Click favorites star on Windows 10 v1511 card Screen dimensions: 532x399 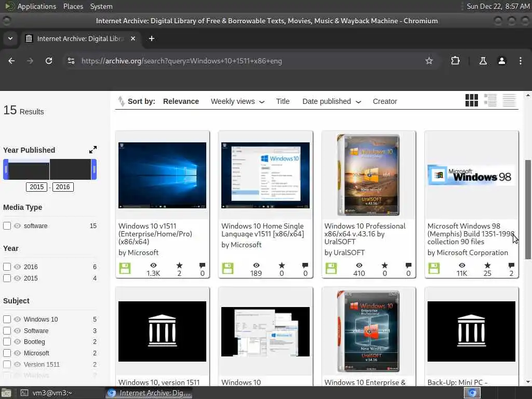(x=179, y=265)
